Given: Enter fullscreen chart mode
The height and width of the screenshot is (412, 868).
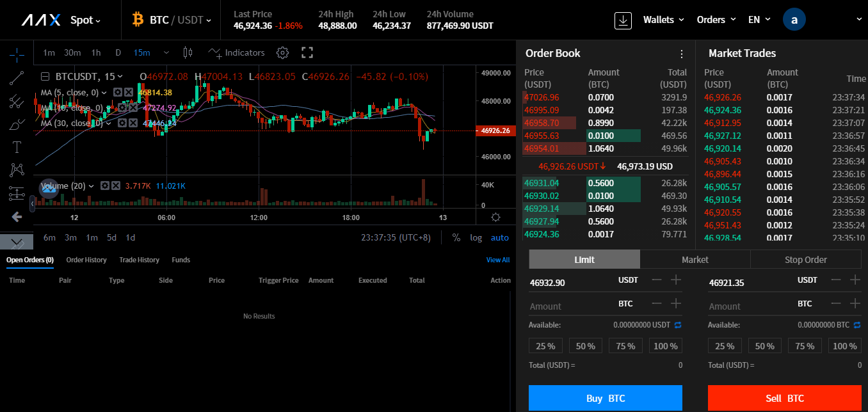Looking at the screenshot, I should point(307,52).
